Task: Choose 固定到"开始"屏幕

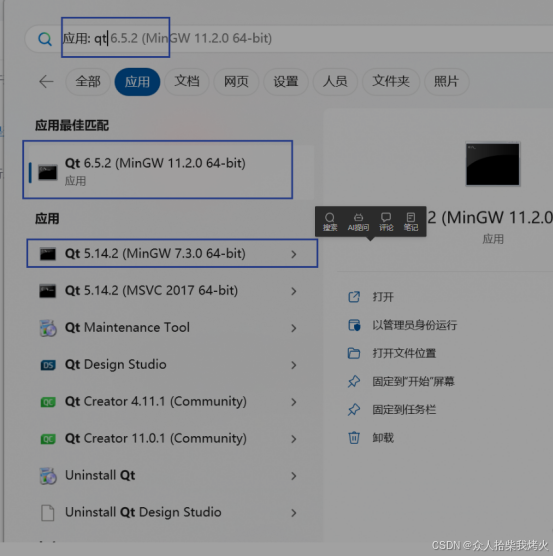Action: point(413,382)
